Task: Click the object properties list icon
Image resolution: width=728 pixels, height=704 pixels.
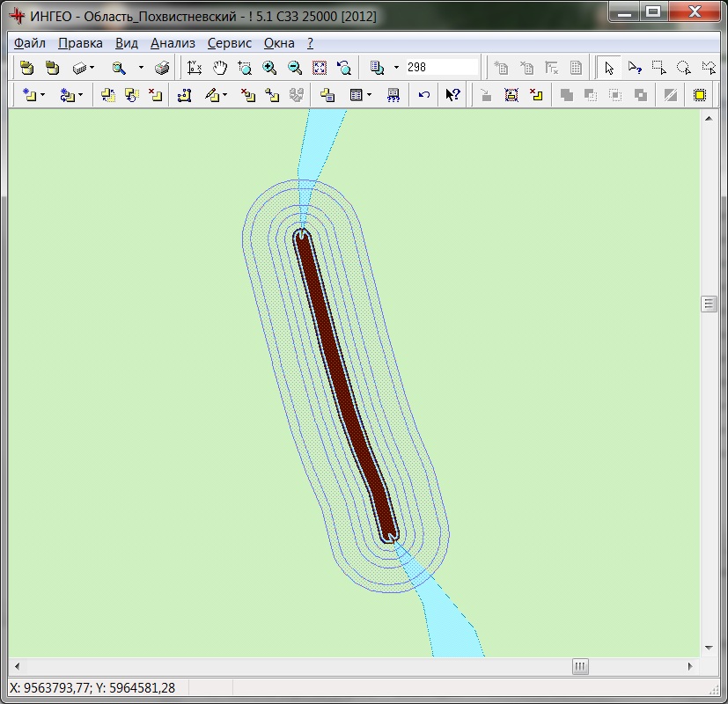Action: 327,95
